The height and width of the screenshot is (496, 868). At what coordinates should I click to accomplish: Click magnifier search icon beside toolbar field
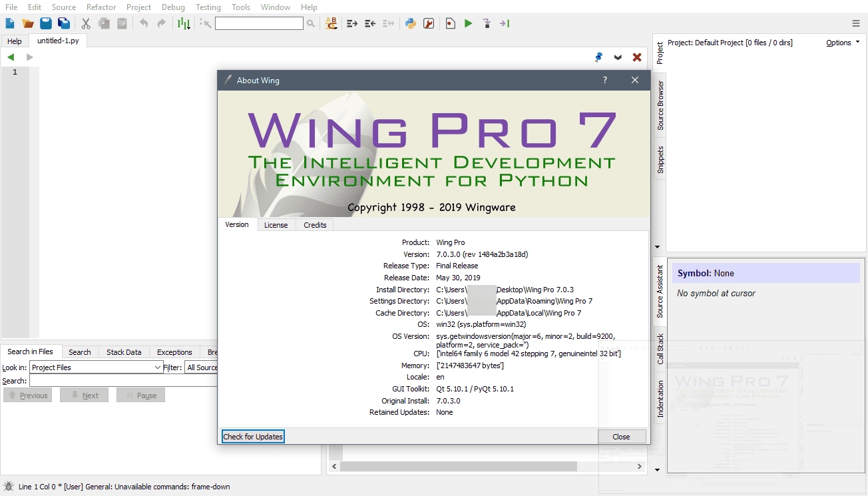coord(311,23)
